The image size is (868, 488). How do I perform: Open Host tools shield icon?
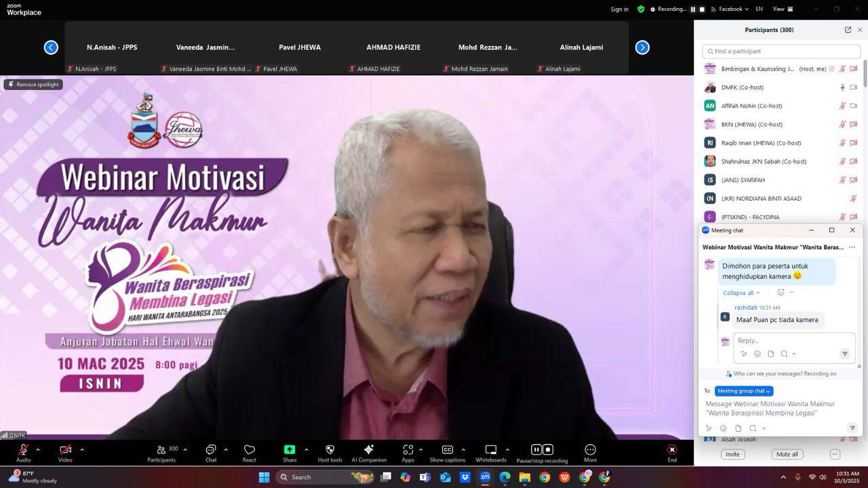click(330, 451)
